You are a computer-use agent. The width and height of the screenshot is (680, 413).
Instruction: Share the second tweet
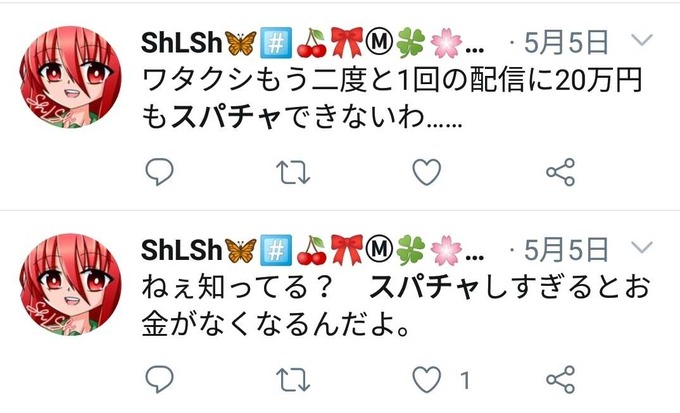point(561,380)
